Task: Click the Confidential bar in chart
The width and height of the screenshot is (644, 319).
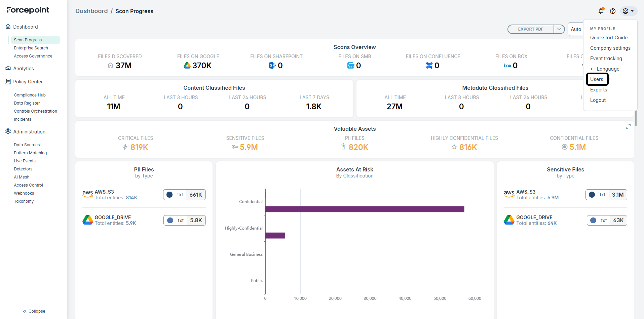Action: (x=365, y=209)
